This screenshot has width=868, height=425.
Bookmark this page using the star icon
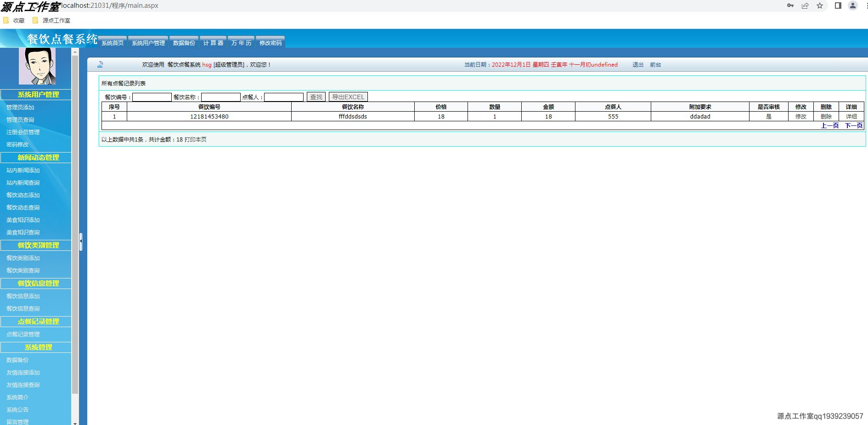pyautogui.click(x=819, y=6)
